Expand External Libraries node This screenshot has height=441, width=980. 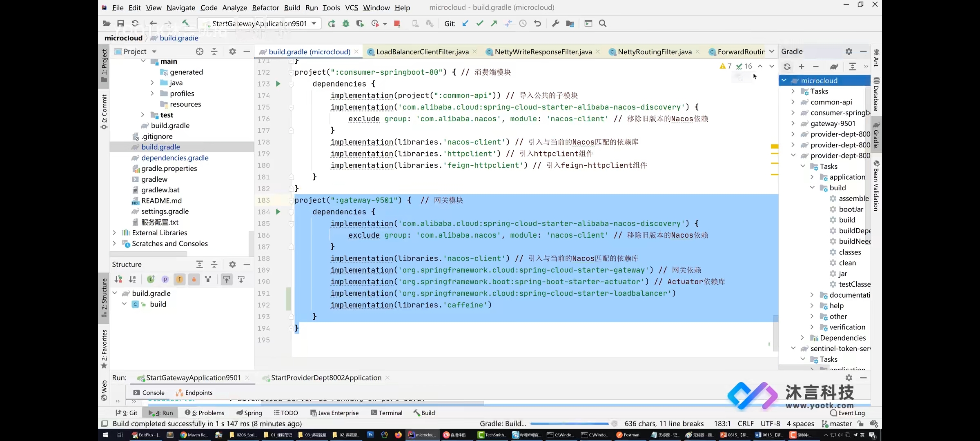click(x=114, y=233)
